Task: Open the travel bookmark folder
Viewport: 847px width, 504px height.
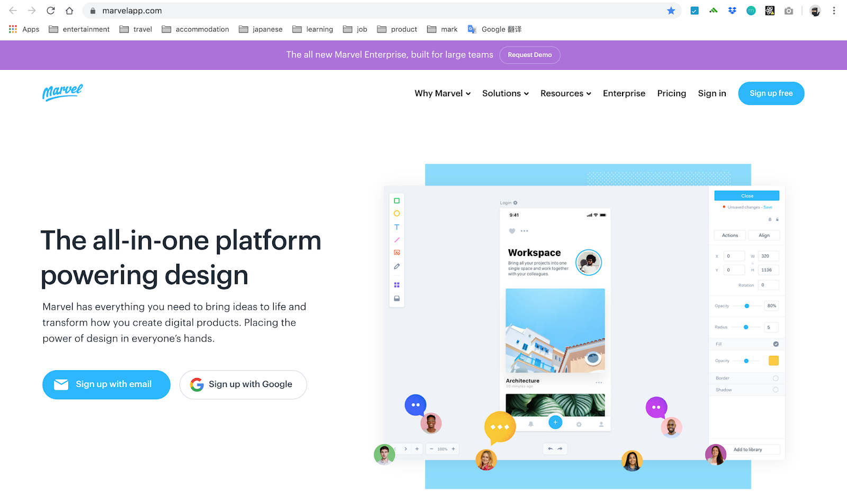Action: (x=136, y=29)
